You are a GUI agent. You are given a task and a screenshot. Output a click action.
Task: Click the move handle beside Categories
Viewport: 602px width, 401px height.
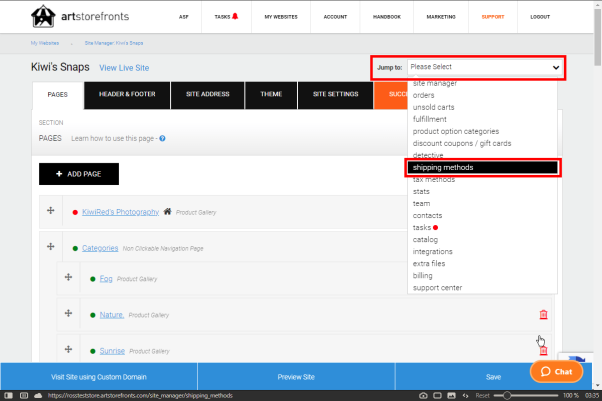[48, 247]
